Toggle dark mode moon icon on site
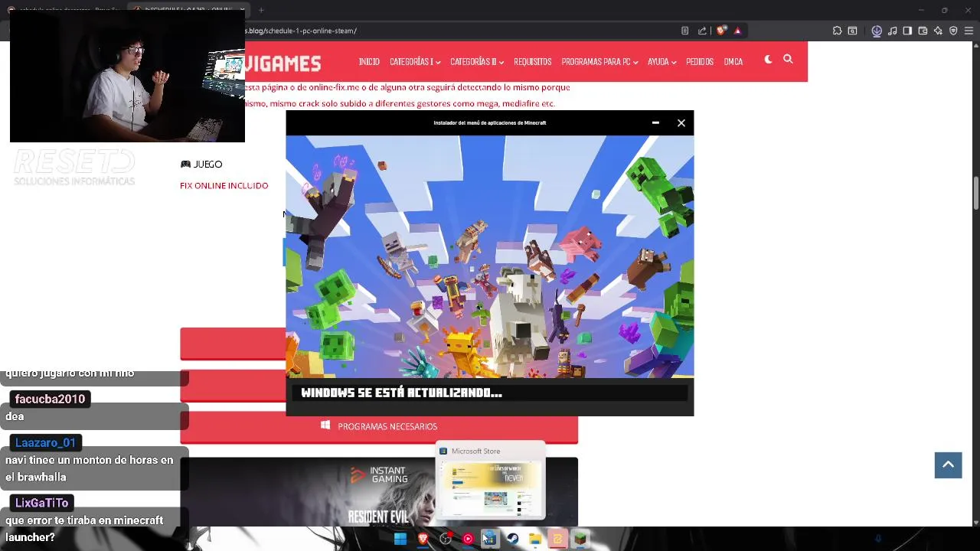This screenshot has width=980, height=551. 768,59
